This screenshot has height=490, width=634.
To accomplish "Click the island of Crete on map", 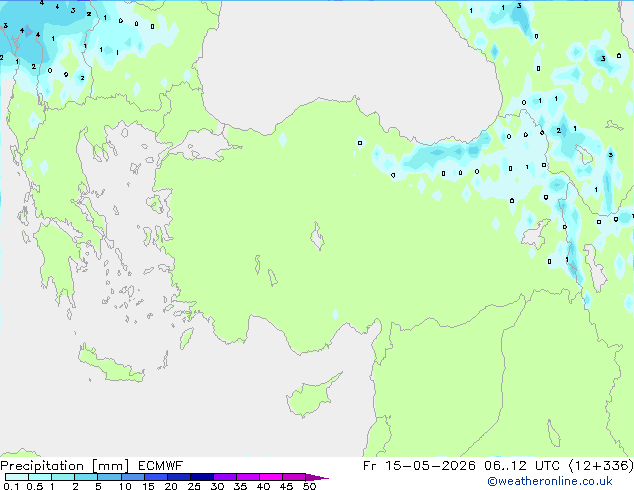I will pyautogui.click(x=110, y=365).
